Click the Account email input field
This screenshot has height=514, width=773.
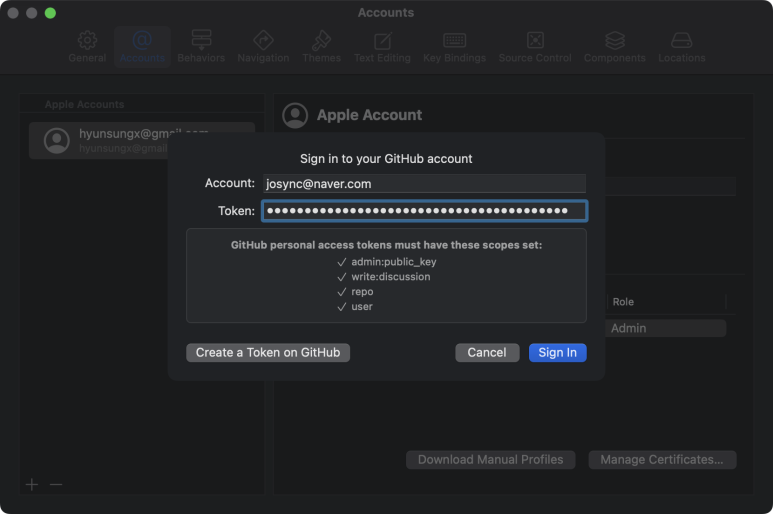(x=424, y=184)
